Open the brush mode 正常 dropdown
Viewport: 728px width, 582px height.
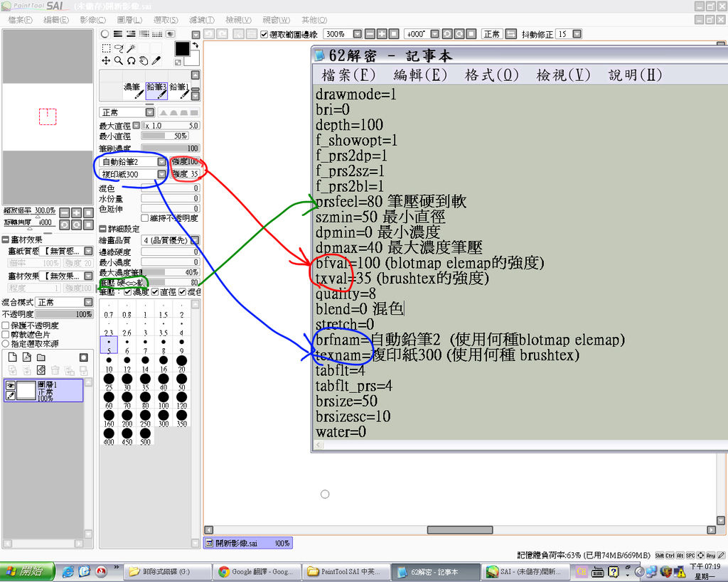pos(149,112)
